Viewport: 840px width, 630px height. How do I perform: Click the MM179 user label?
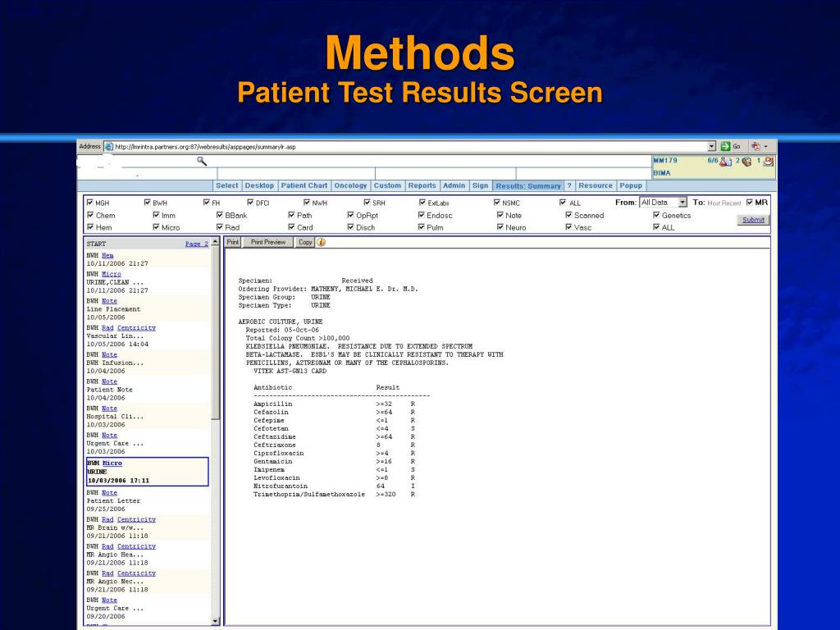[665, 160]
